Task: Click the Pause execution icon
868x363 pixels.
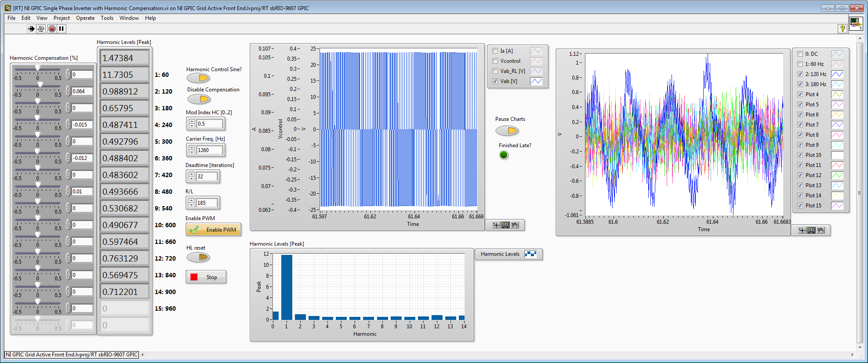Action: click(62, 29)
